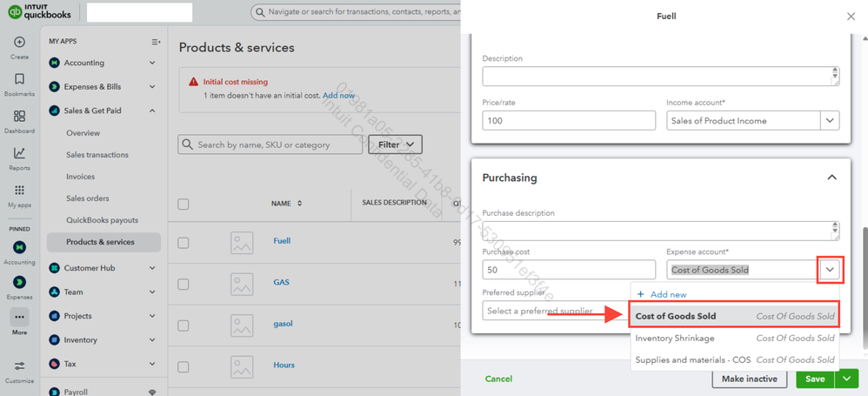868x396 pixels.
Task: Open pinned Expenses icon in left rail
Action: pos(19,282)
